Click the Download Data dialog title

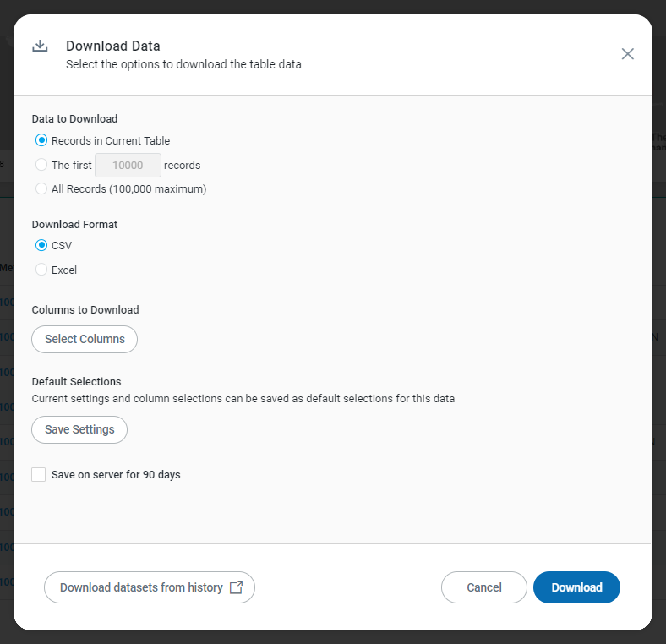[113, 46]
